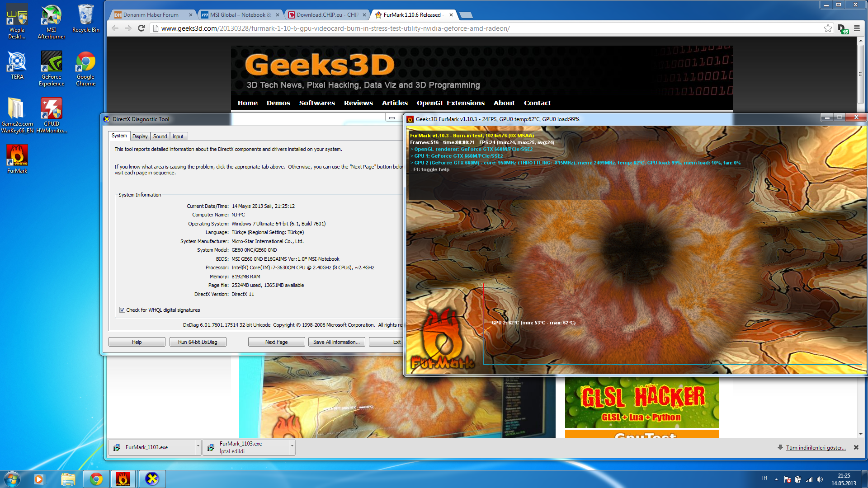Switch to DxDiag Display tab
Image resolution: width=868 pixels, height=488 pixels.
[x=140, y=136]
